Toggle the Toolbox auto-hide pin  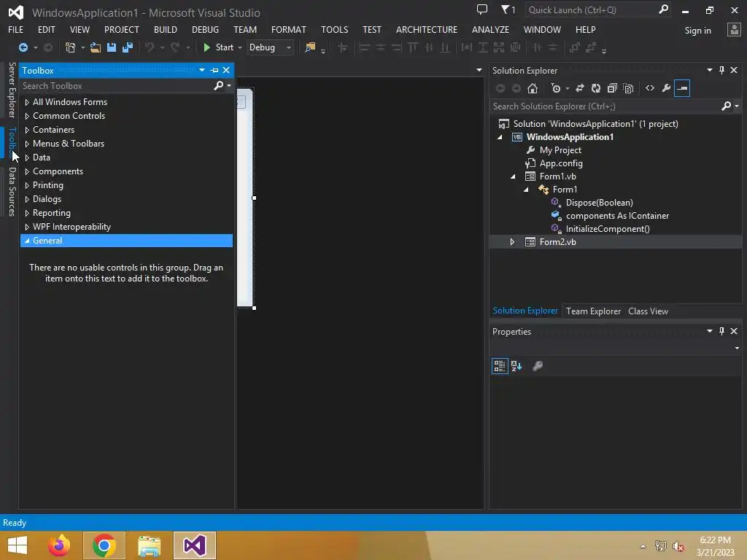tap(214, 70)
